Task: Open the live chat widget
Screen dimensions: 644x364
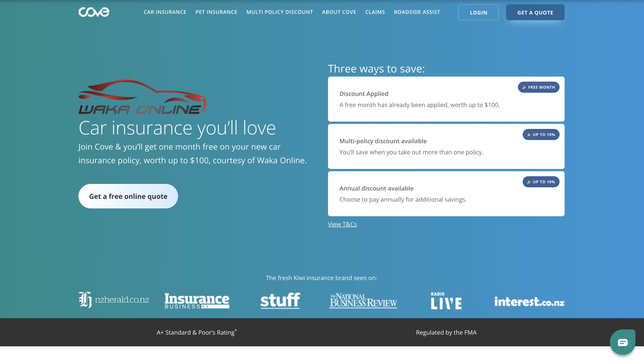Action: click(x=622, y=342)
